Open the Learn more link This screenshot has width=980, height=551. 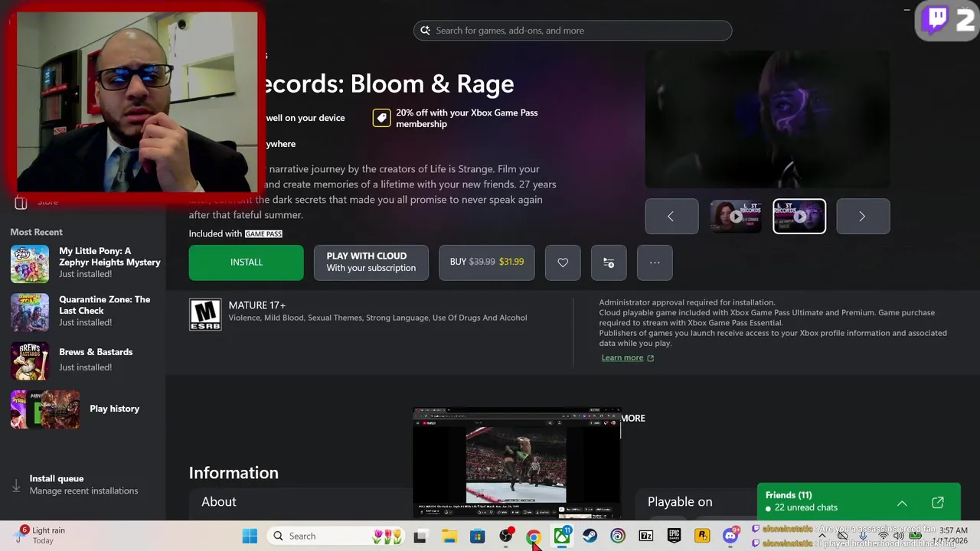[x=622, y=357]
